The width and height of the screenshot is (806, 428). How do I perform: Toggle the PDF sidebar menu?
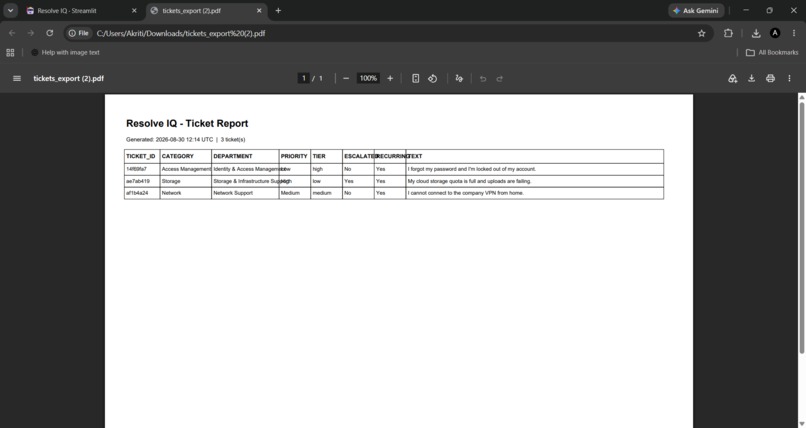pos(17,79)
